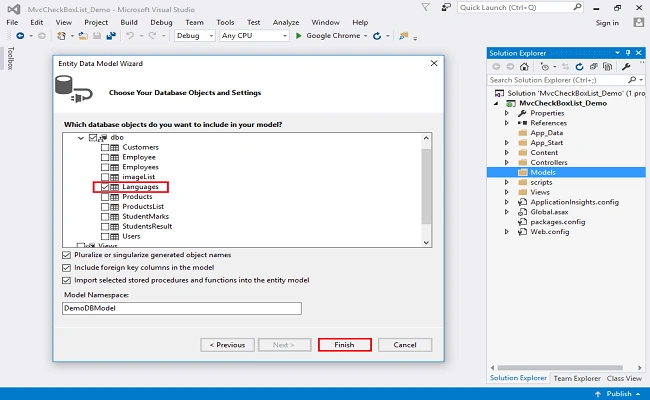
Task: Click the Navigate Backward toolbar icon
Action: tap(20, 36)
